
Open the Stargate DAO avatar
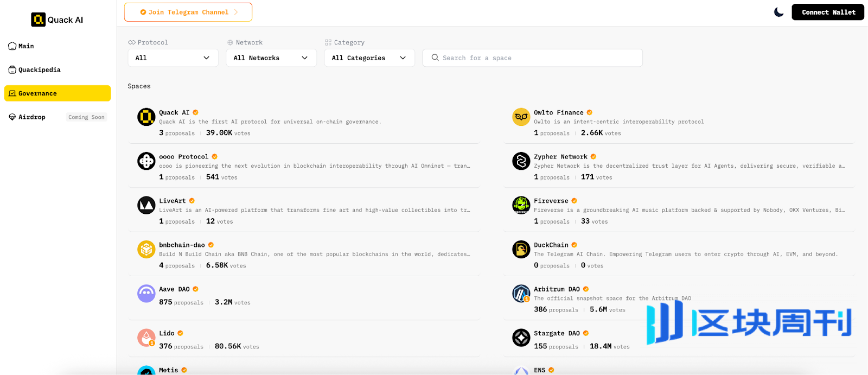tap(521, 338)
